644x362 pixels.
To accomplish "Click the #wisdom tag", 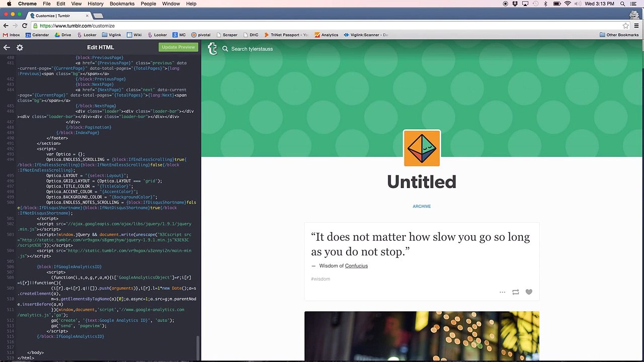I will [320, 279].
